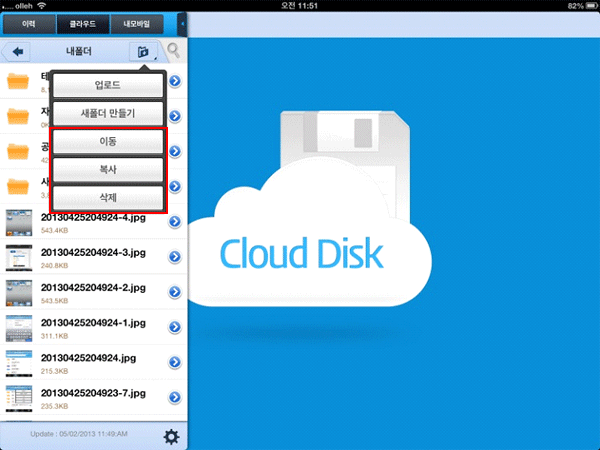The height and width of the screenshot is (450, 600).
Task: Open the fourth folder icon in list
Action: tap(18, 186)
